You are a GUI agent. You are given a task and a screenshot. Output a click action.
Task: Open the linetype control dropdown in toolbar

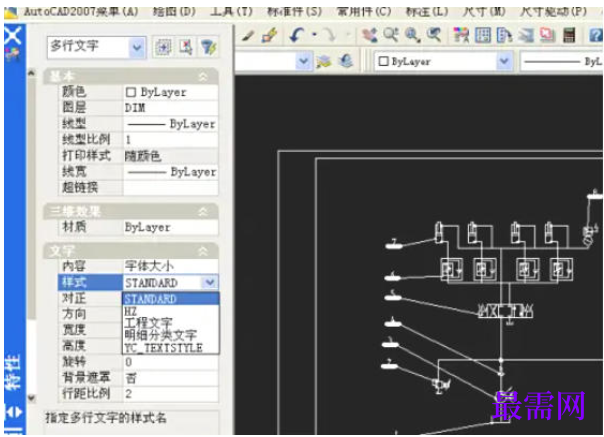[x=562, y=62]
